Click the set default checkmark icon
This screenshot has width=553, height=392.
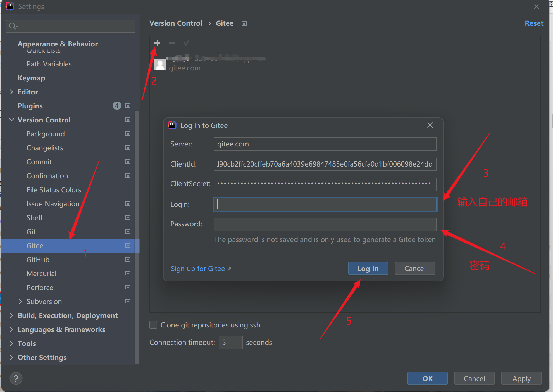[x=186, y=43]
